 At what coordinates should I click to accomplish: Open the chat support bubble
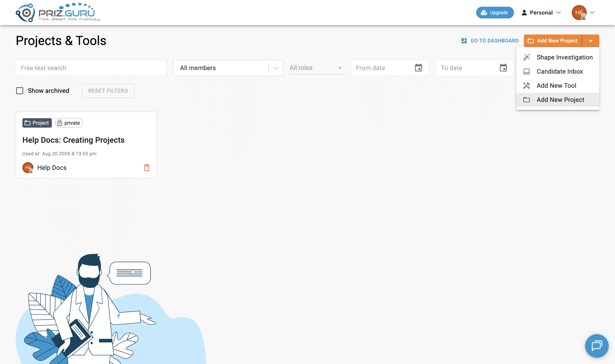(597, 346)
